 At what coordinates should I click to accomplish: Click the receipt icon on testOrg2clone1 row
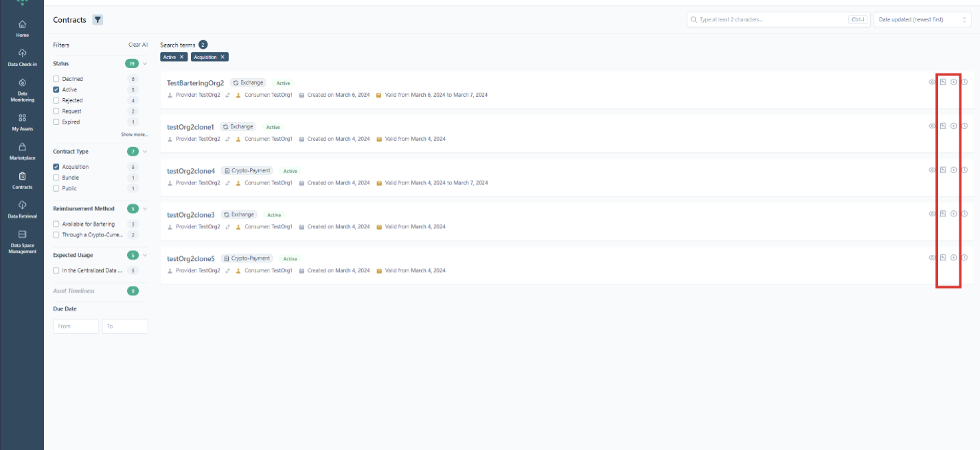pos(943,126)
